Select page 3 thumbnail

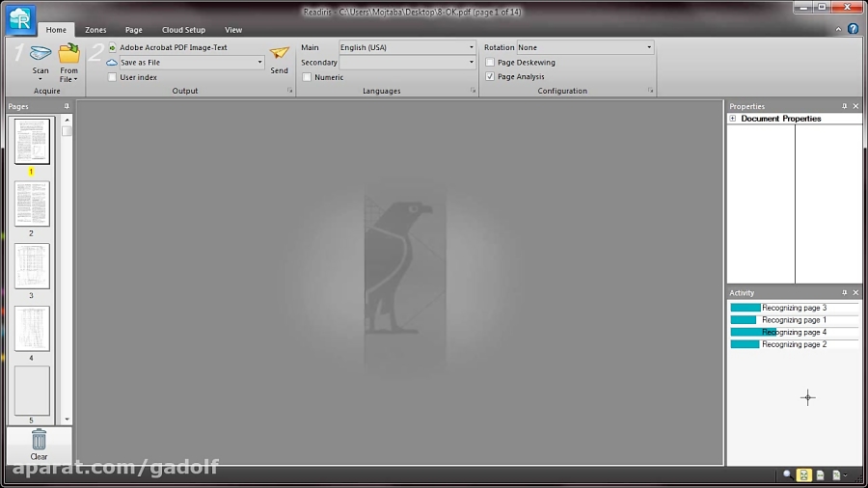(x=32, y=266)
